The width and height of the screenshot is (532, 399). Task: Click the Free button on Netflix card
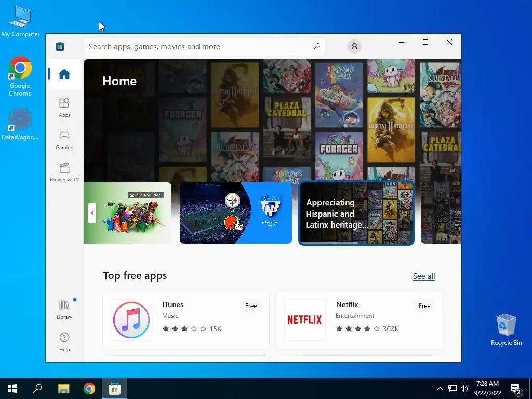coord(424,305)
